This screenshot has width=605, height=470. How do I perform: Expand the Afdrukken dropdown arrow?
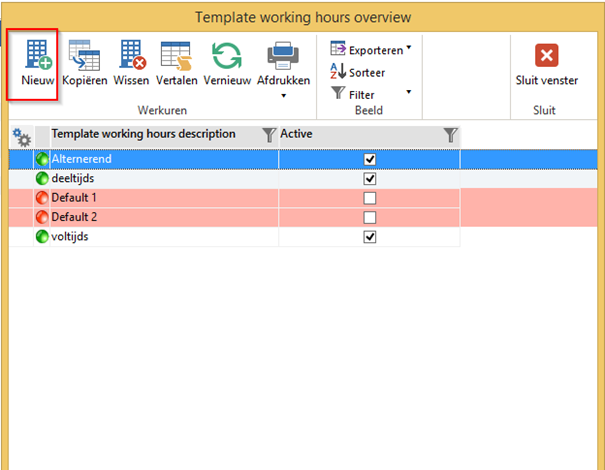(283, 96)
